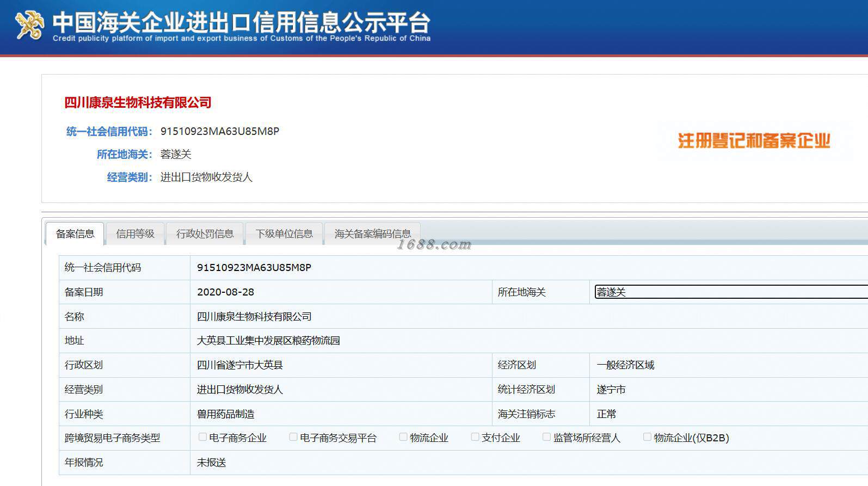The height and width of the screenshot is (486, 868).
Task: Click the 跨境贸易电子商务类型 row label
Action: coord(112,438)
